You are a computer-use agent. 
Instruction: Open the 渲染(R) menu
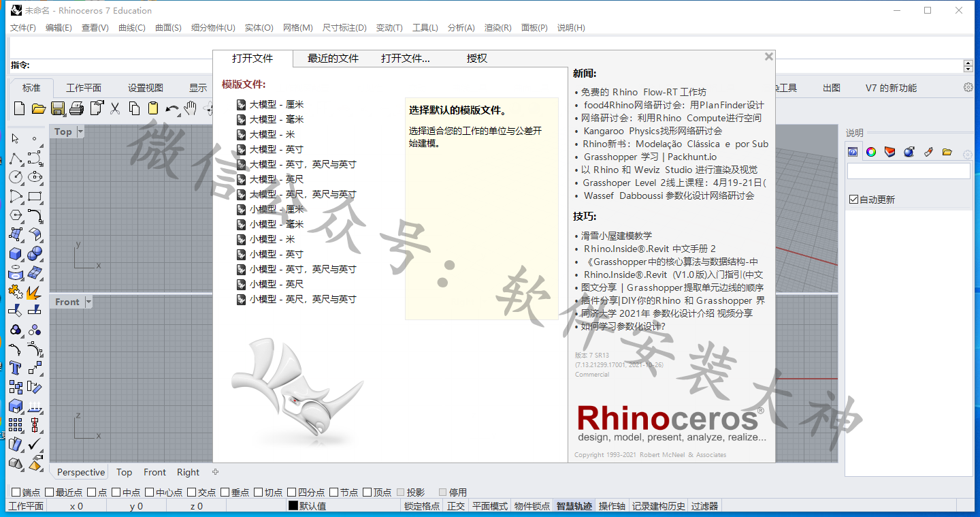click(498, 28)
